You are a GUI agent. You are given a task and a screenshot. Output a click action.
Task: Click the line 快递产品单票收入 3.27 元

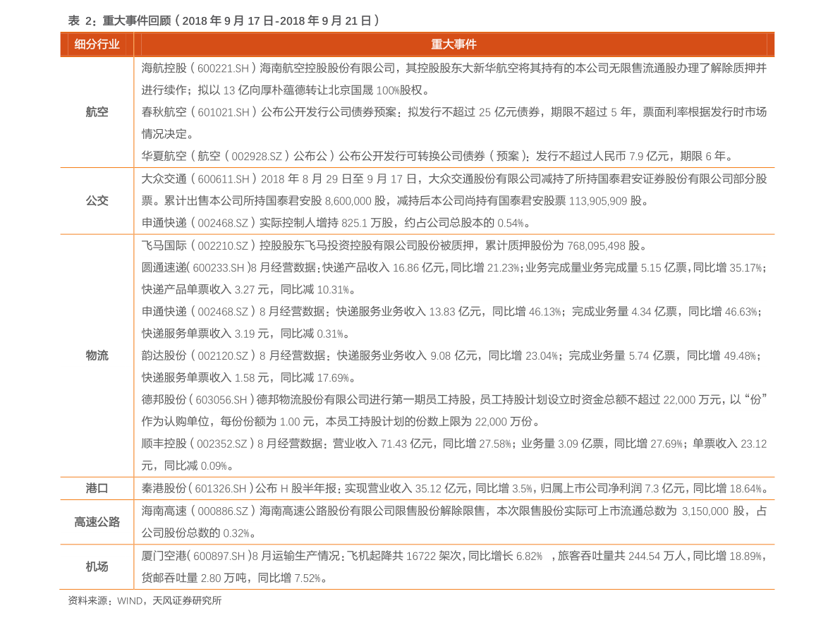(248, 289)
